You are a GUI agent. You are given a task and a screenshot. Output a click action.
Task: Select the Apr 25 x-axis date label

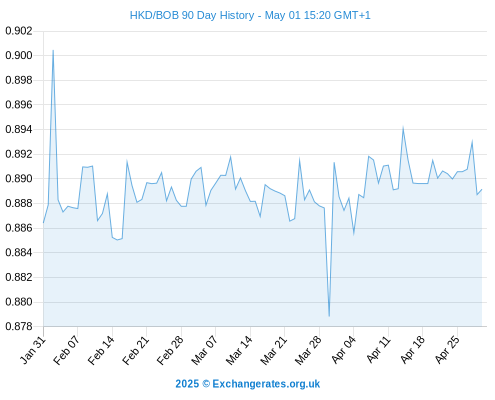(447, 349)
